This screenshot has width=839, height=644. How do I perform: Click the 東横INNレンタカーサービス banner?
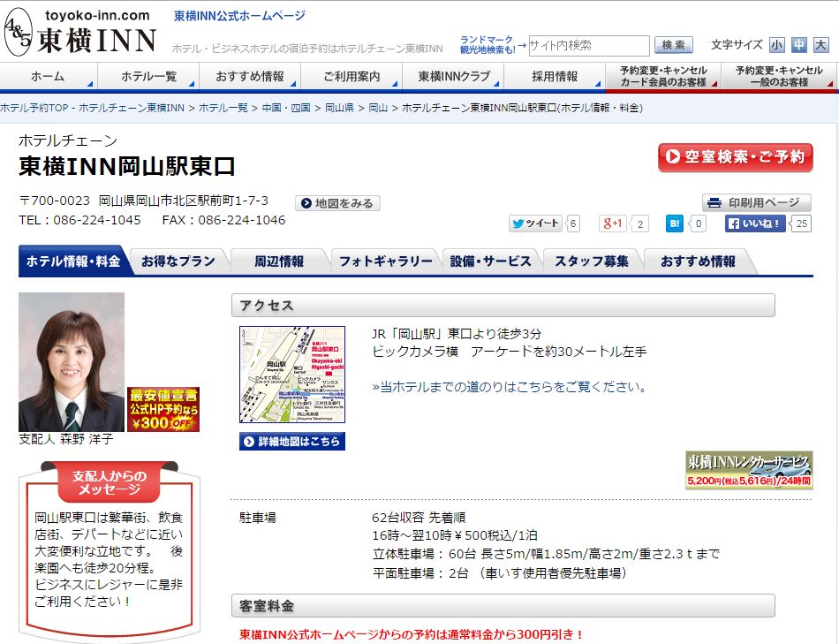coord(749,470)
